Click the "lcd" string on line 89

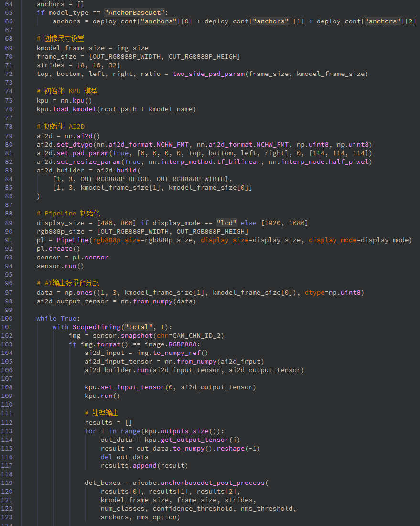coord(226,223)
